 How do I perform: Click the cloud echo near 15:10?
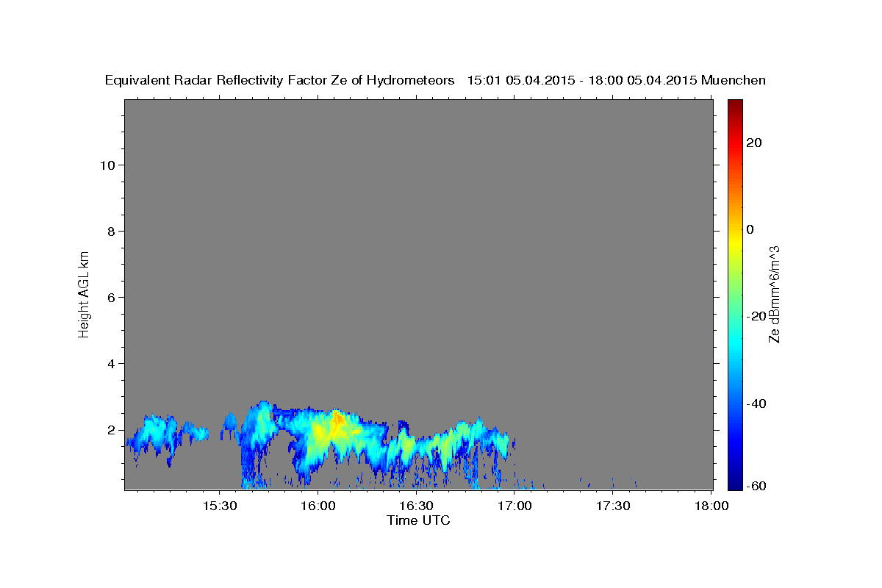pos(153,434)
